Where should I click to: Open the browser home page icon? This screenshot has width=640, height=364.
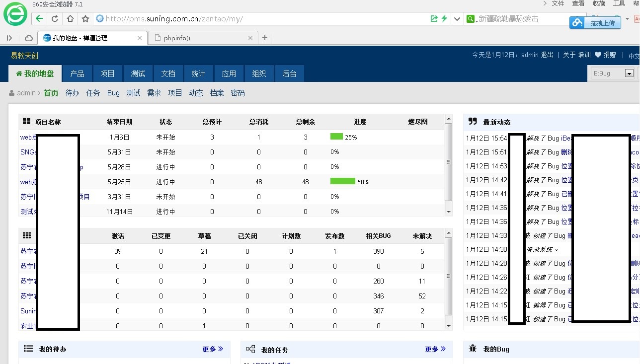point(70,19)
